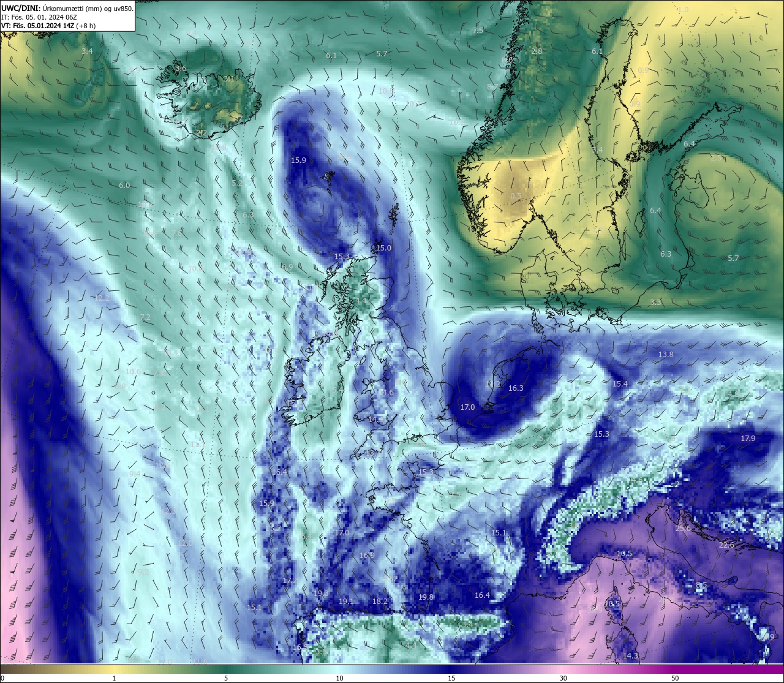The height and width of the screenshot is (683, 784).
Task: Click the '7.2' map value
Action: point(145,317)
